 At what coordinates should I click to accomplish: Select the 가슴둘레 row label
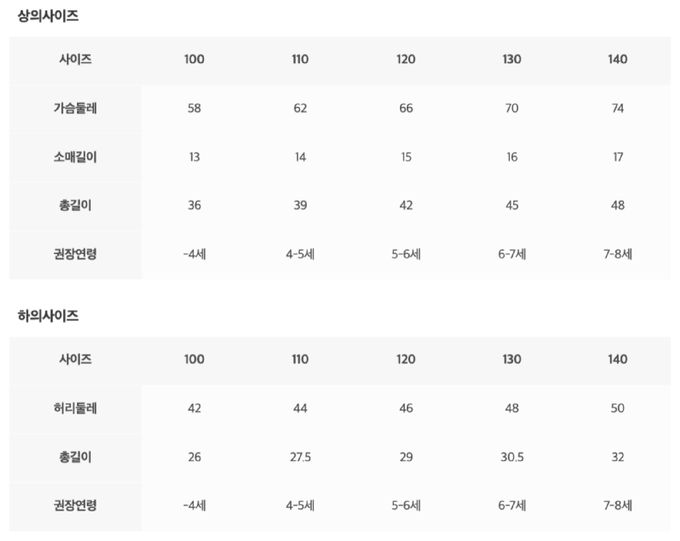click(76, 108)
